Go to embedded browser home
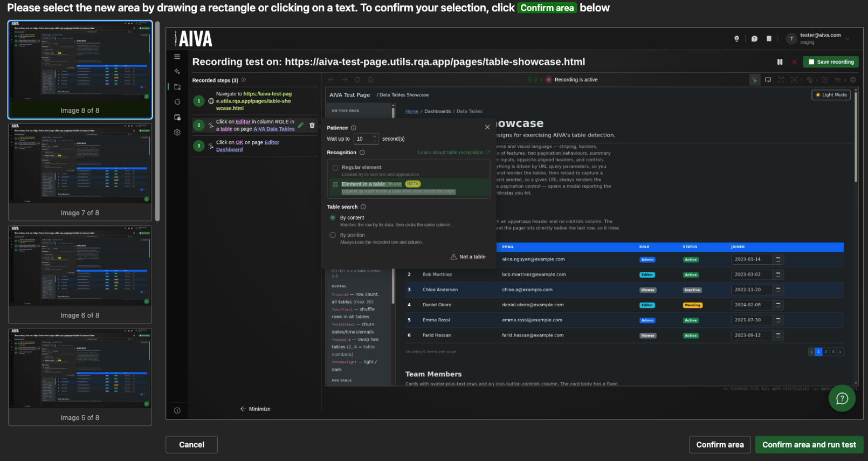The width and height of the screenshot is (868, 461). tap(370, 80)
